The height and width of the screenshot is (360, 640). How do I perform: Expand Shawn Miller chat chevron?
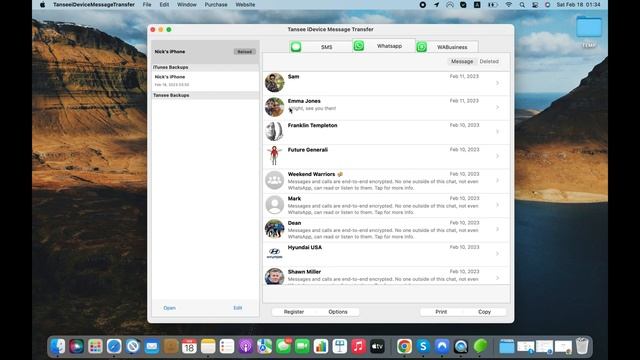[498, 278]
